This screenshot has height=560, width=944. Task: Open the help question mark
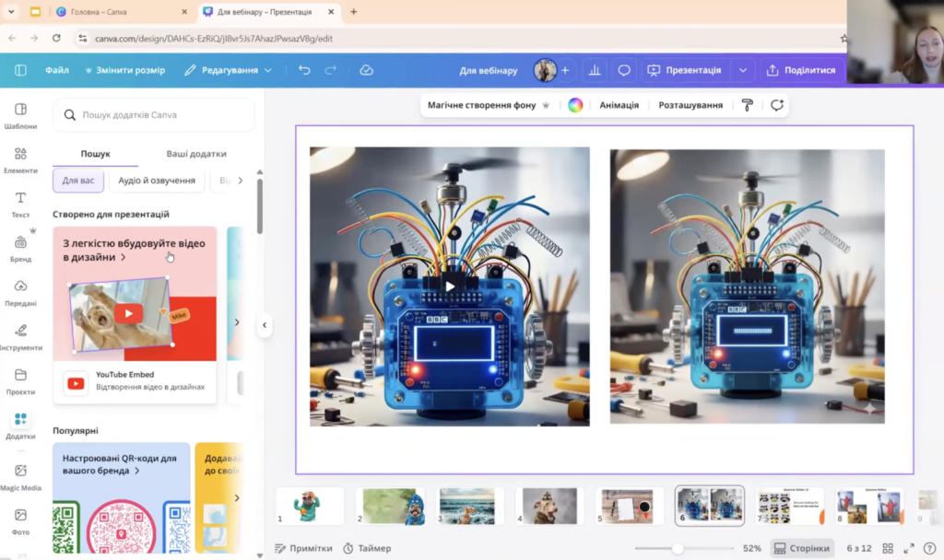(929, 548)
